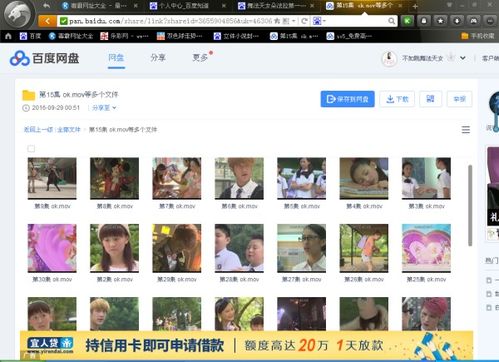Open the 更多 navigation menu
The width and height of the screenshot is (499, 362).
[x=200, y=58]
